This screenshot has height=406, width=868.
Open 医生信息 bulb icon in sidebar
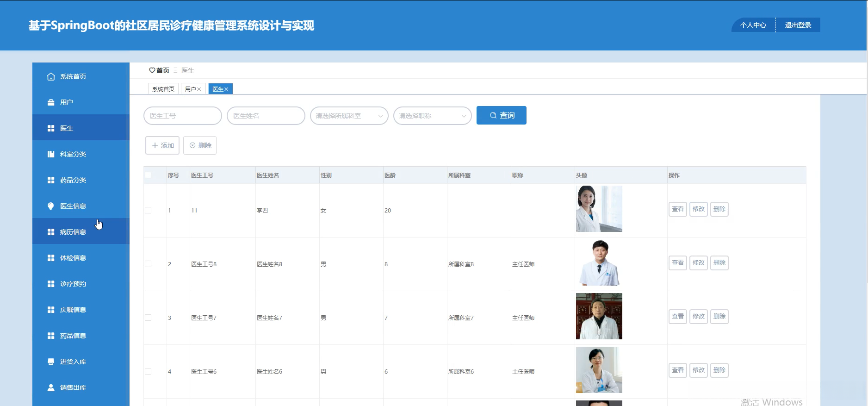point(51,206)
